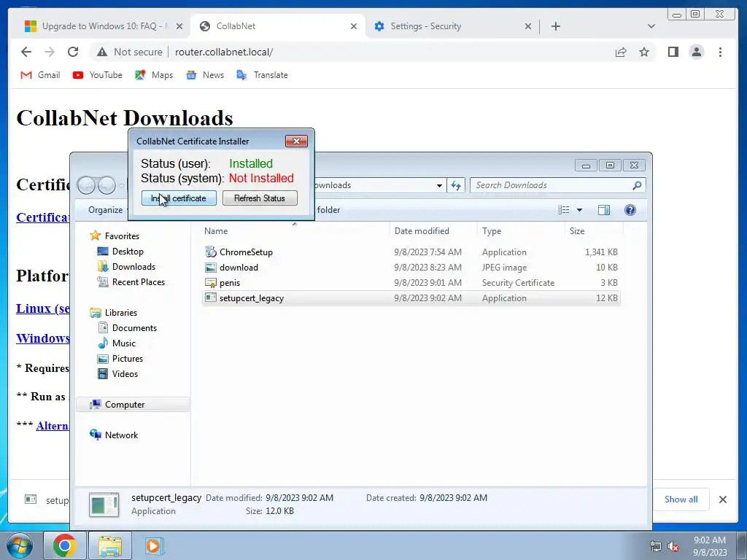Toggle the preview pane icon

click(603, 210)
